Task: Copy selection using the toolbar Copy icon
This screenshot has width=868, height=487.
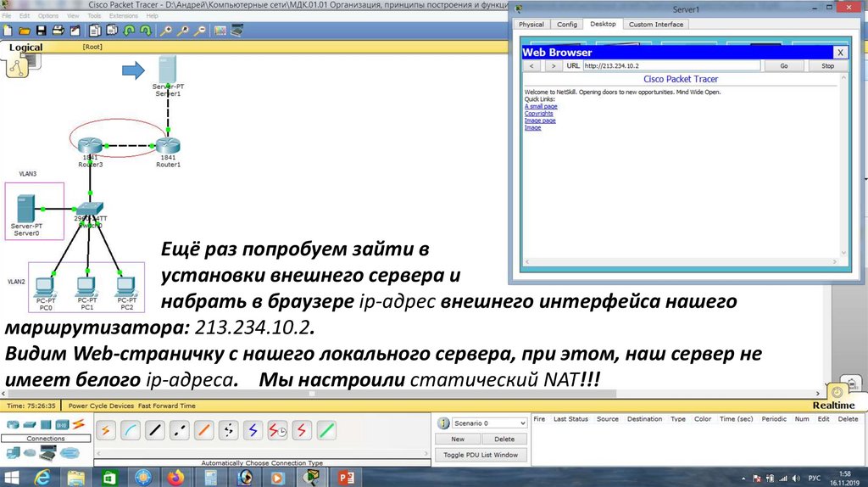Action: click(x=95, y=31)
